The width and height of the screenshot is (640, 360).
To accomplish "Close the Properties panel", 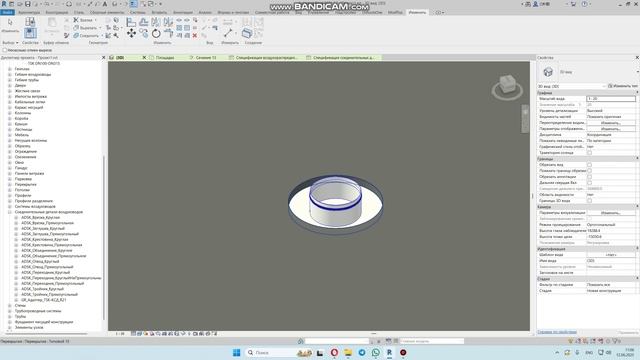I will (x=637, y=58).
